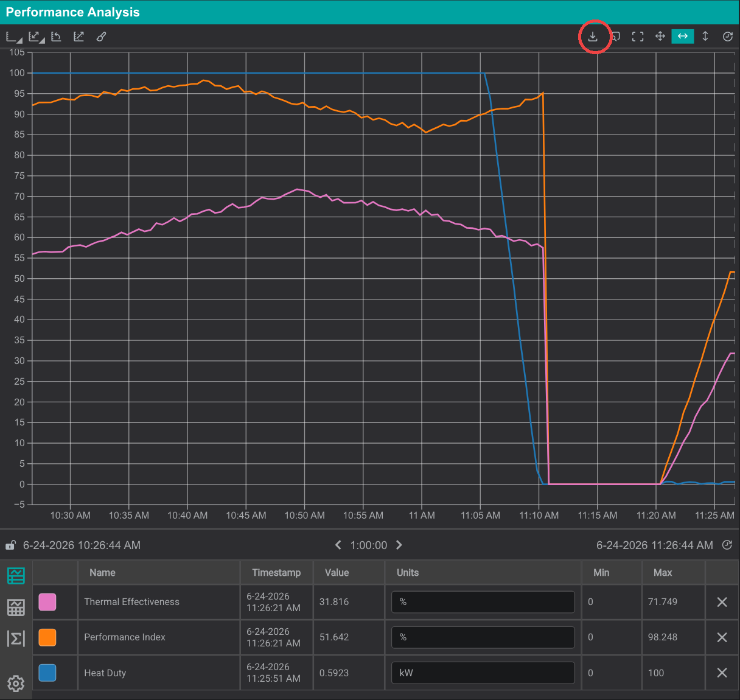The height and width of the screenshot is (700, 740).
Task: Click the Performance Index units field
Action: 483,637
